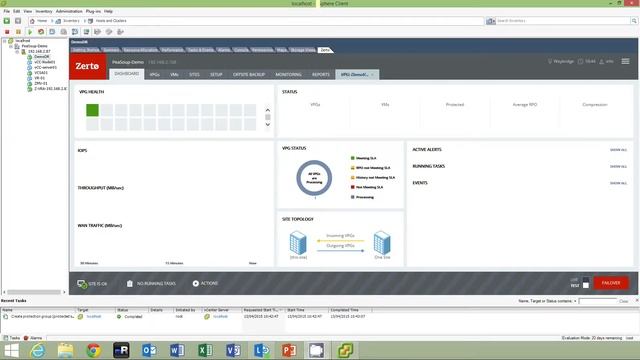
Task: Open the Inventory menu
Action: pos(44,11)
